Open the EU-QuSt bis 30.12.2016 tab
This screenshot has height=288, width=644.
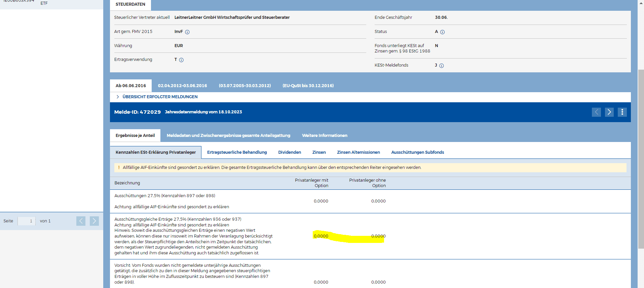(308, 86)
